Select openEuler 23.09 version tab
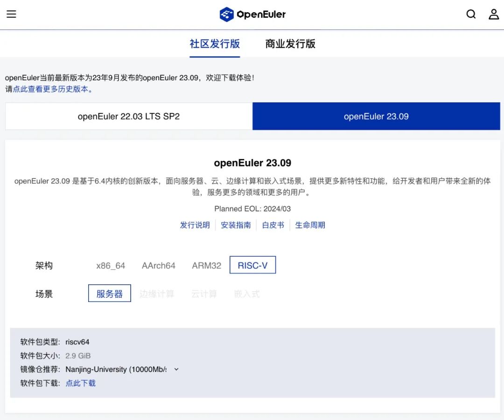Screen dimensions: 504x420 [x=376, y=117]
